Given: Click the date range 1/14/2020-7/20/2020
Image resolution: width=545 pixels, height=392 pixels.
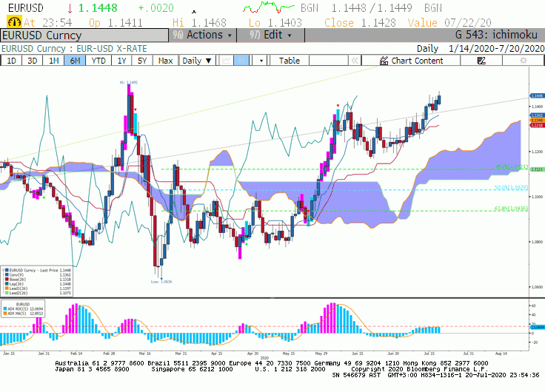Looking at the screenshot, I should (496, 48).
